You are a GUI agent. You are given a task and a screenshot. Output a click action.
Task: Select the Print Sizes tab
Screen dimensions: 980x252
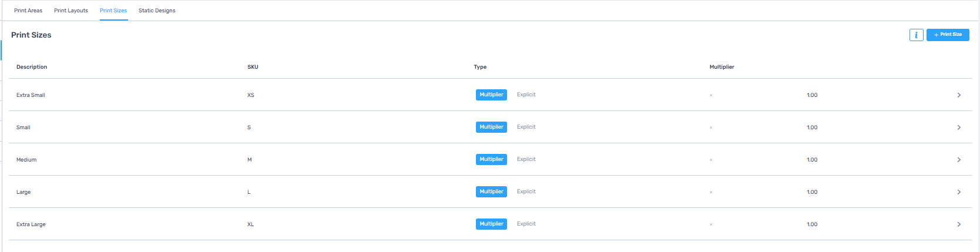(113, 11)
